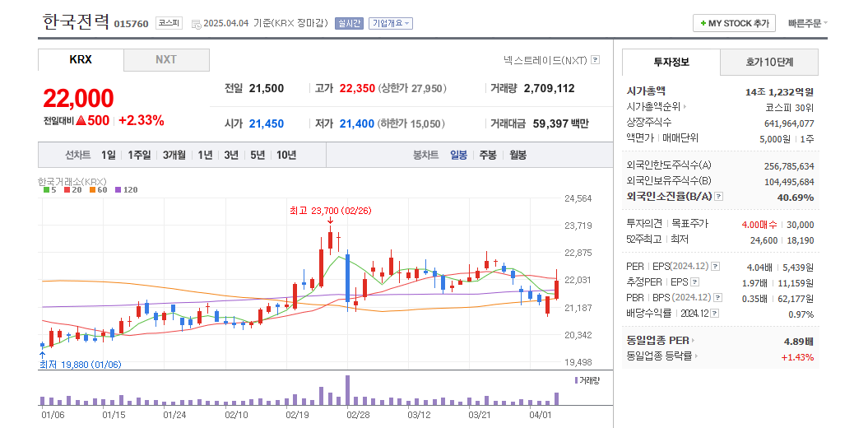The image size is (868, 428).
Task: Click the purple 거래량 legend marker
Action: [x=576, y=380]
